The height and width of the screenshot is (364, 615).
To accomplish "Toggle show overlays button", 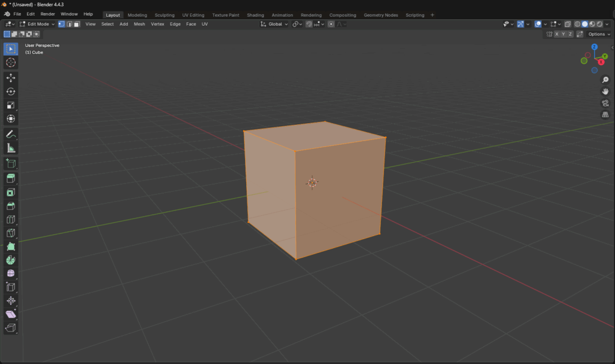I will coord(538,24).
